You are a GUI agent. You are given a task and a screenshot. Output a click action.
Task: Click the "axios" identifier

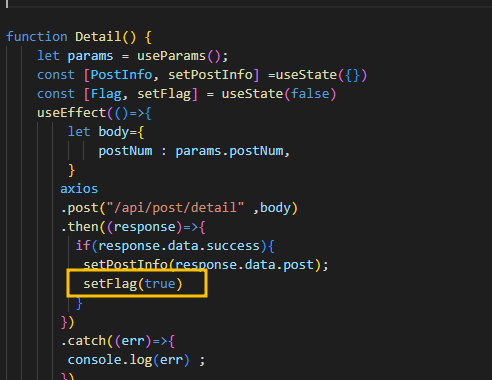pyautogui.click(x=79, y=189)
